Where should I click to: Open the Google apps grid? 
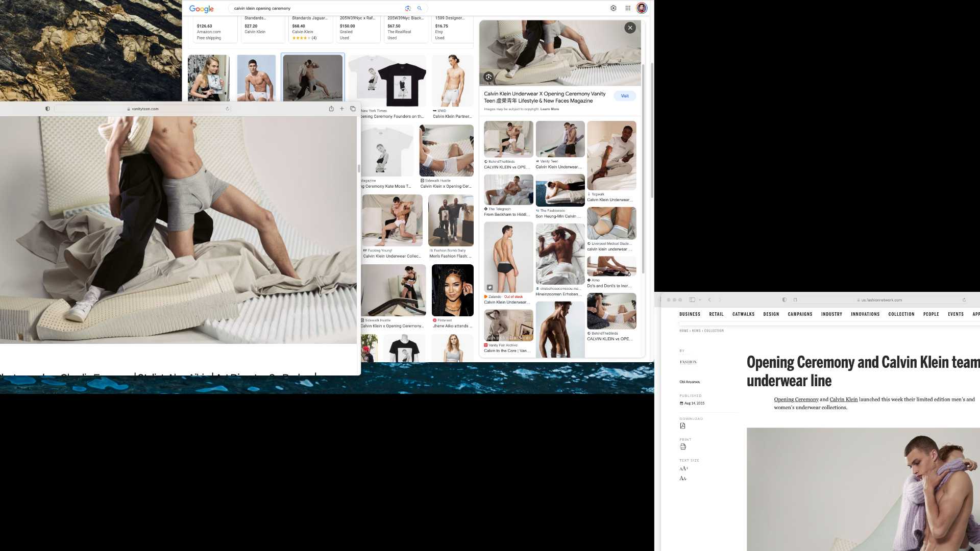628,8
